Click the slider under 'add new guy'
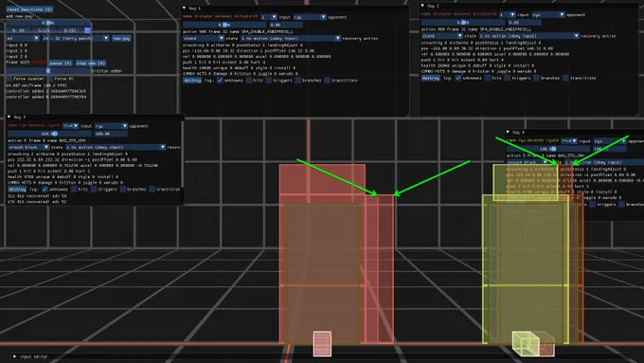644x363 pixels. coord(48,23)
